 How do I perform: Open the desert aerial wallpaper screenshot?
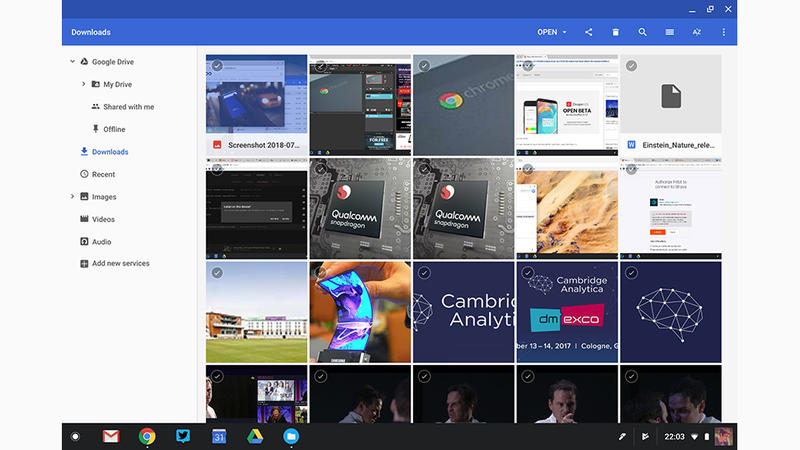567,208
